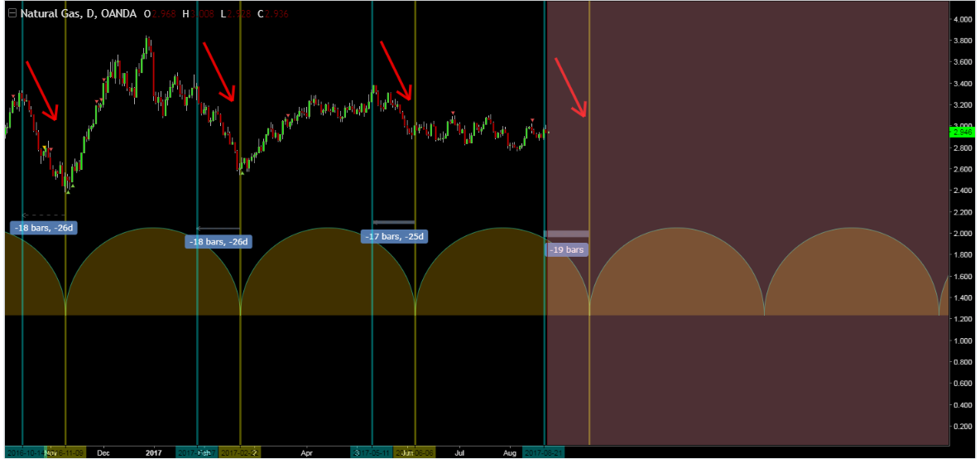Select the first red arrow on the left

point(42,91)
